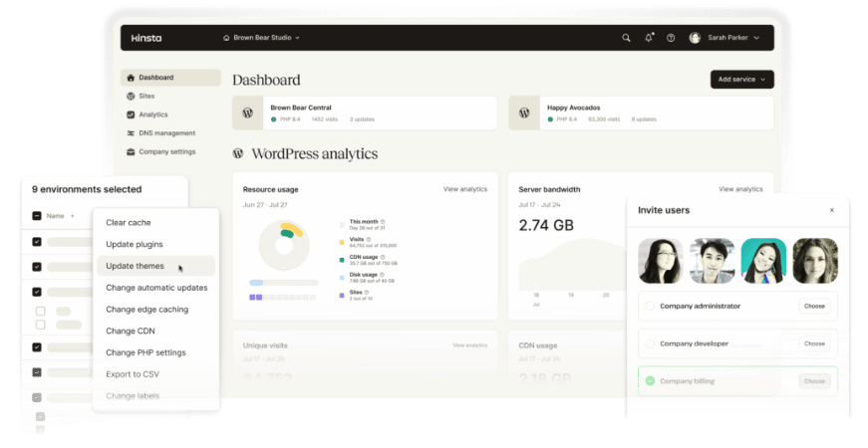This screenshot has height=448, width=868.
Task: Click the light blue Disk usage legend swatch
Action: click(x=342, y=278)
